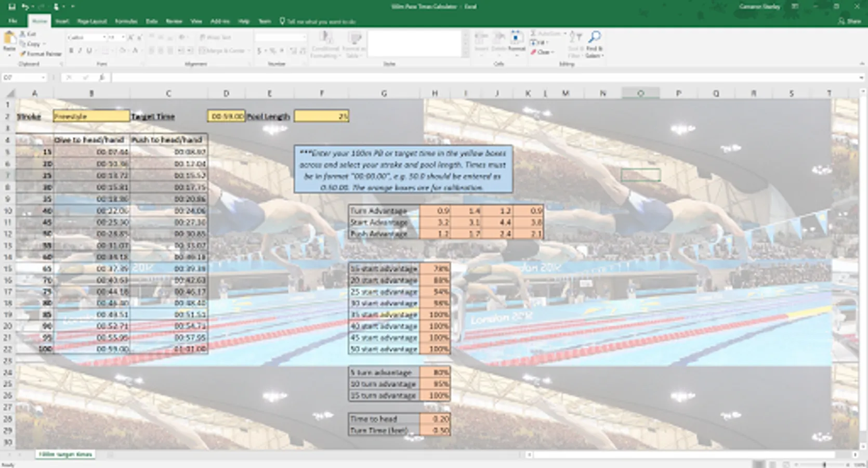Select the yellow Target Time cell 00:59.00
This screenshot has height=468, width=868.
click(226, 116)
